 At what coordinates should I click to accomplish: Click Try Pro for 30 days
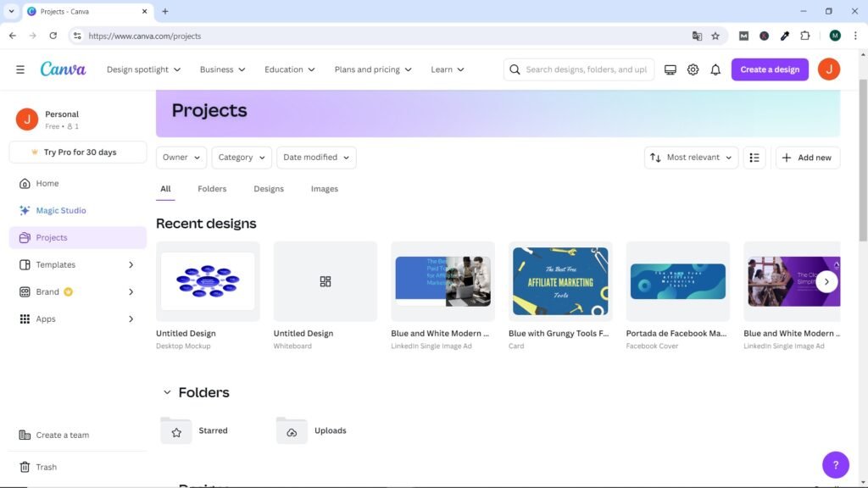click(x=78, y=152)
